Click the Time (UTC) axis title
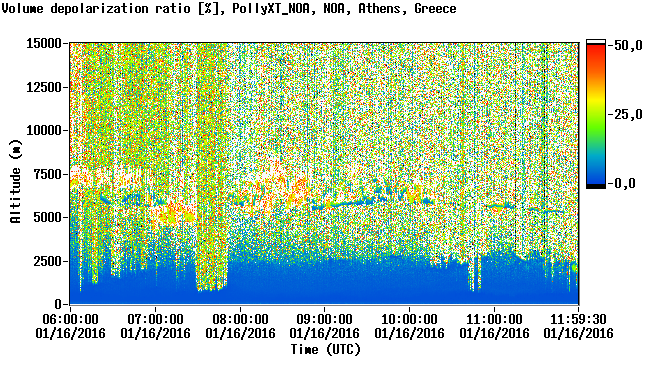The width and height of the screenshot is (665, 389). (325, 350)
